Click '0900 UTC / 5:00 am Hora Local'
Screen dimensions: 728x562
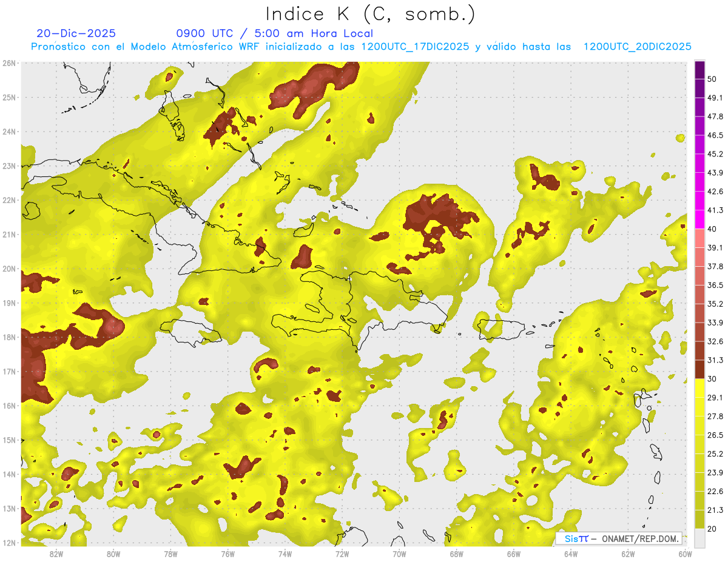274,33
